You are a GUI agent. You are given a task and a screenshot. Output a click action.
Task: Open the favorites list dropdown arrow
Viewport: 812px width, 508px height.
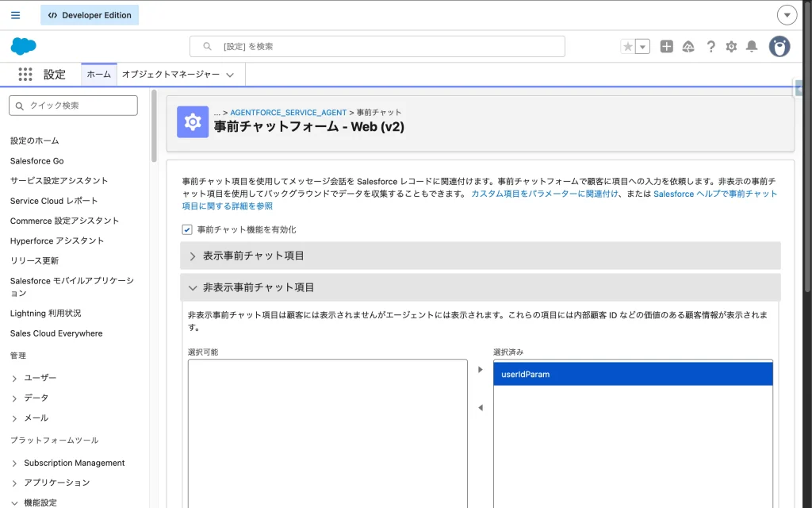coord(642,47)
